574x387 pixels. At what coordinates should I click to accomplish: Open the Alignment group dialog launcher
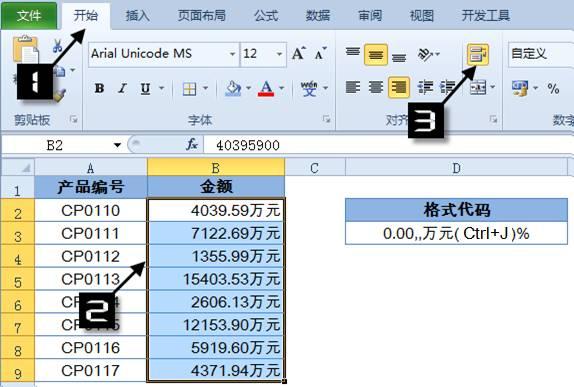tap(493, 119)
